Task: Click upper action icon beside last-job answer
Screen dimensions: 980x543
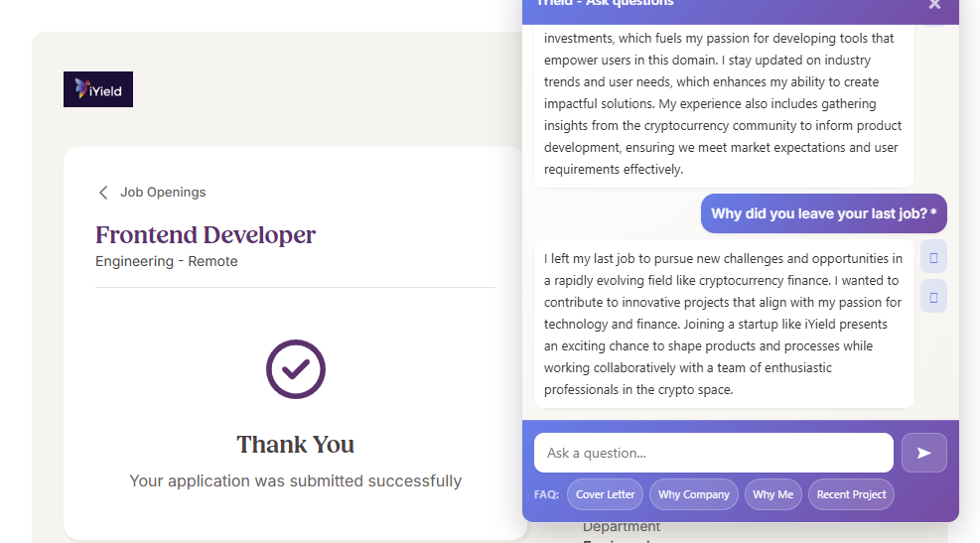Action: pos(933,256)
